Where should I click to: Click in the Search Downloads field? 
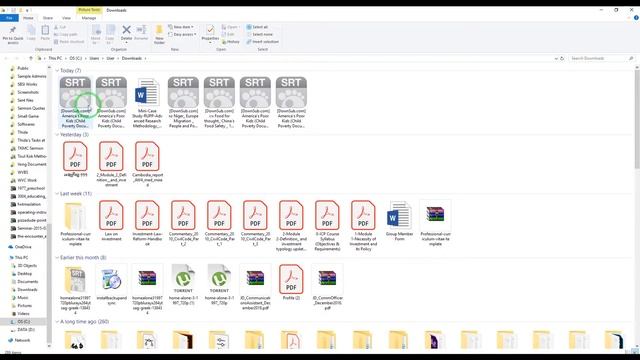tap(601, 58)
